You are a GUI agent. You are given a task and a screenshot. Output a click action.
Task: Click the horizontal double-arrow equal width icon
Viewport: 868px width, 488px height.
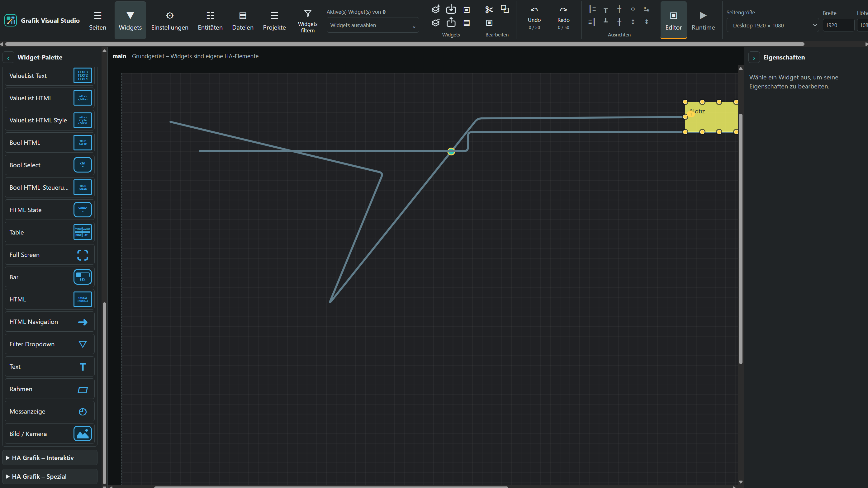pyautogui.click(x=633, y=9)
